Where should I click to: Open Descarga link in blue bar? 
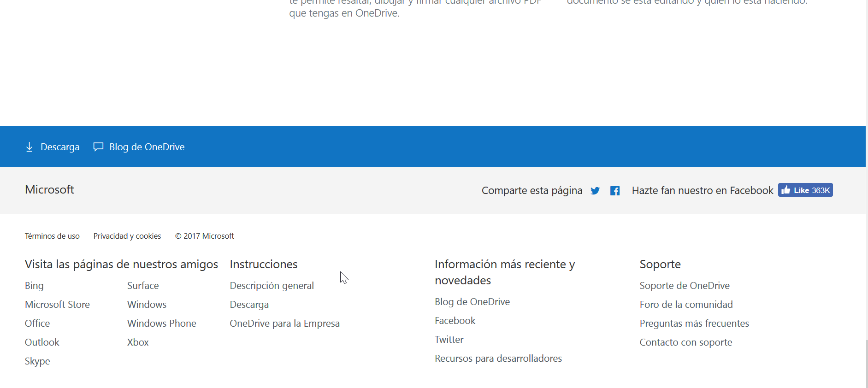tap(60, 147)
